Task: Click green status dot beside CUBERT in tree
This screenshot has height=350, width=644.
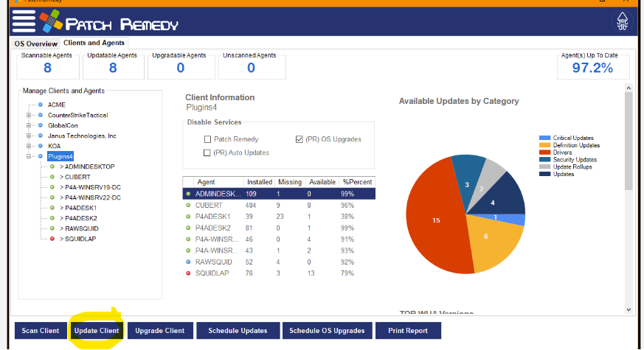Action: (x=52, y=177)
